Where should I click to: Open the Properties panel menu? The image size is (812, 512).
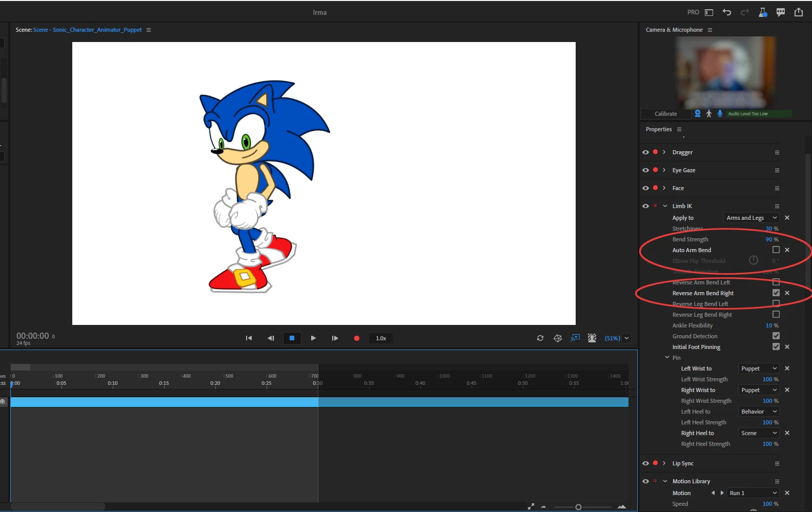coord(679,129)
